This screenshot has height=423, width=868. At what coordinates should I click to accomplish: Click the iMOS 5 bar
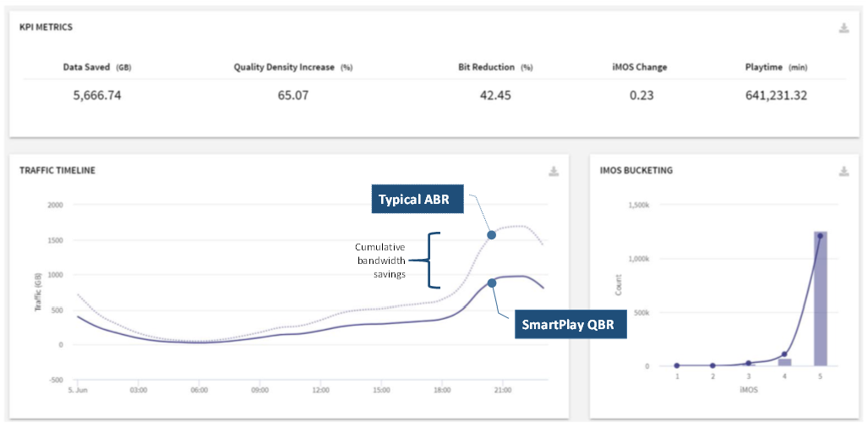click(x=820, y=299)
